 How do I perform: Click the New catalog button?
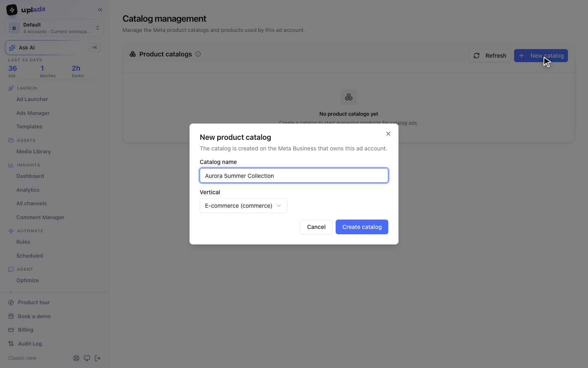(541, 56)
